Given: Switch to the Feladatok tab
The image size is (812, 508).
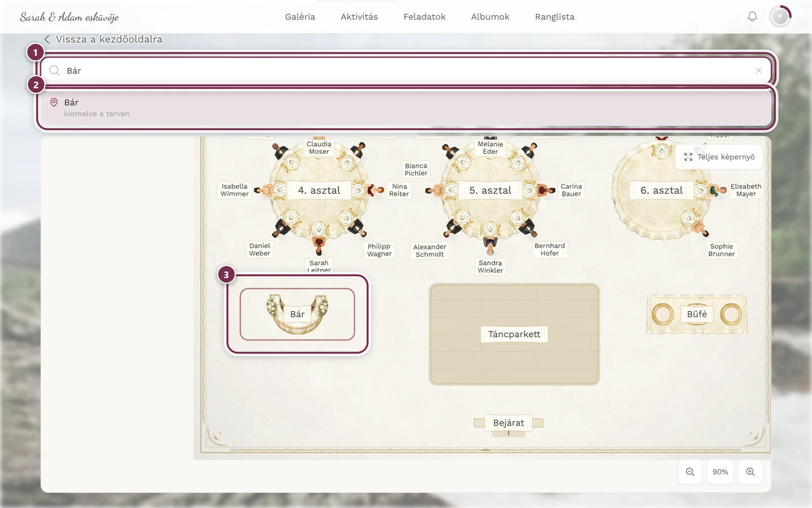Looking at the screenshot, I should (425, 17).
